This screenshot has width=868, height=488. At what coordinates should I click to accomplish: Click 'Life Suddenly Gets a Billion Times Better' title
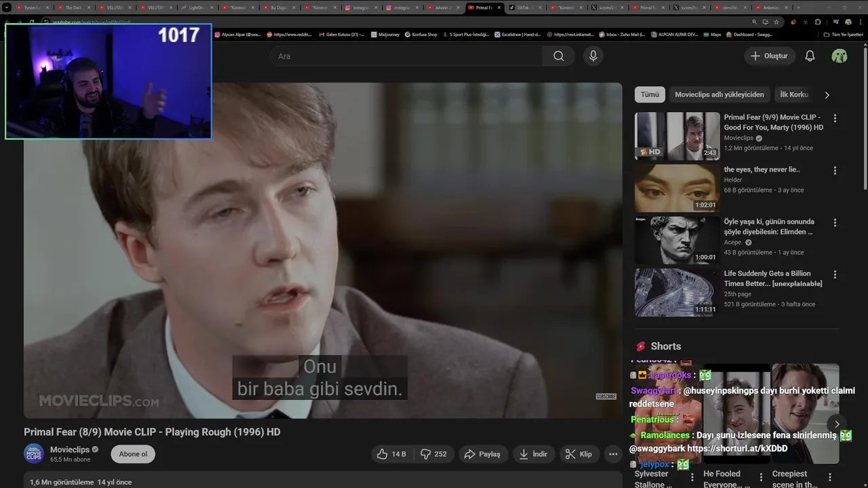coord(773,279)
